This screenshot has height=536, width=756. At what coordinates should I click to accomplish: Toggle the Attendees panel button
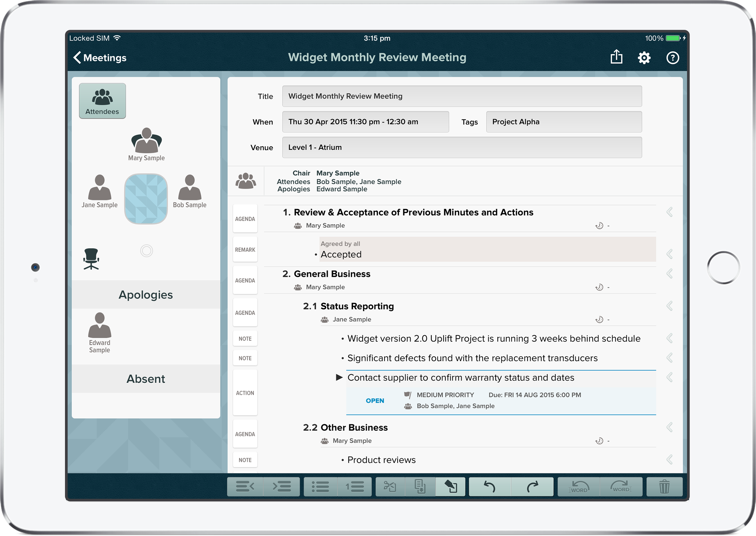point(102,101)
